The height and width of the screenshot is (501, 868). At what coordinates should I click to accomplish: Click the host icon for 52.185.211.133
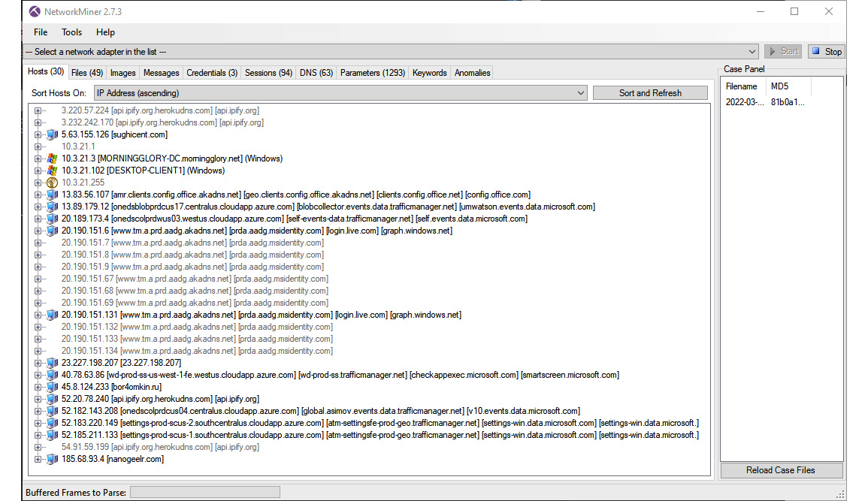pos(52,435)
